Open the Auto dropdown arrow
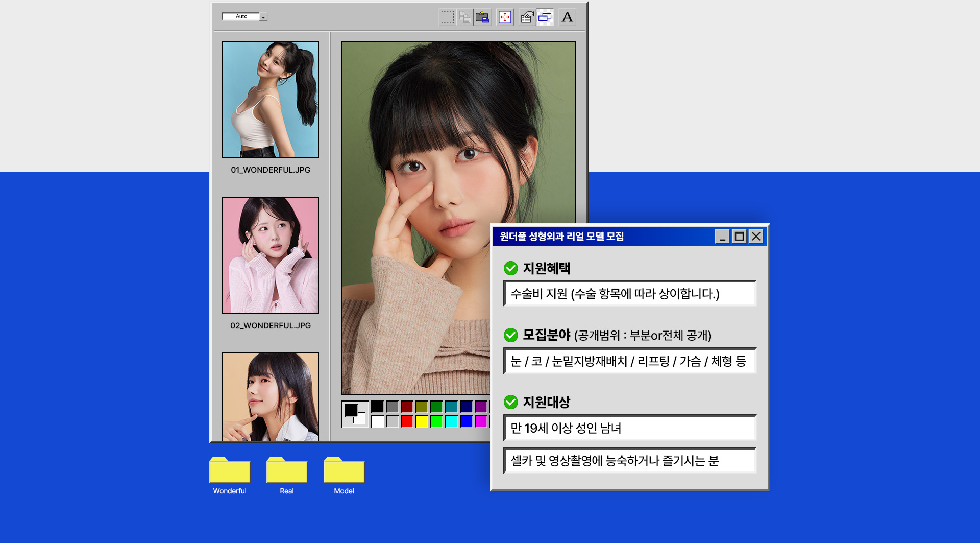Screen dimensions: 980x543 coord(263,17)
